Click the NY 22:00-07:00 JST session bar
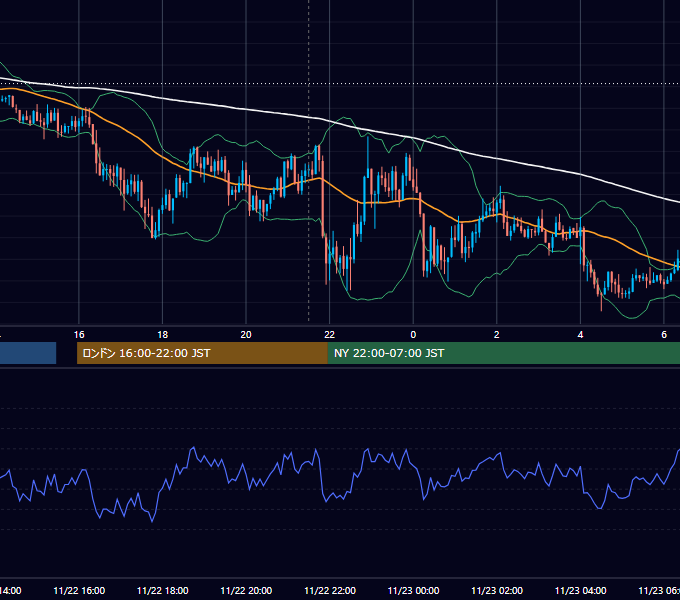 point(503,353)
